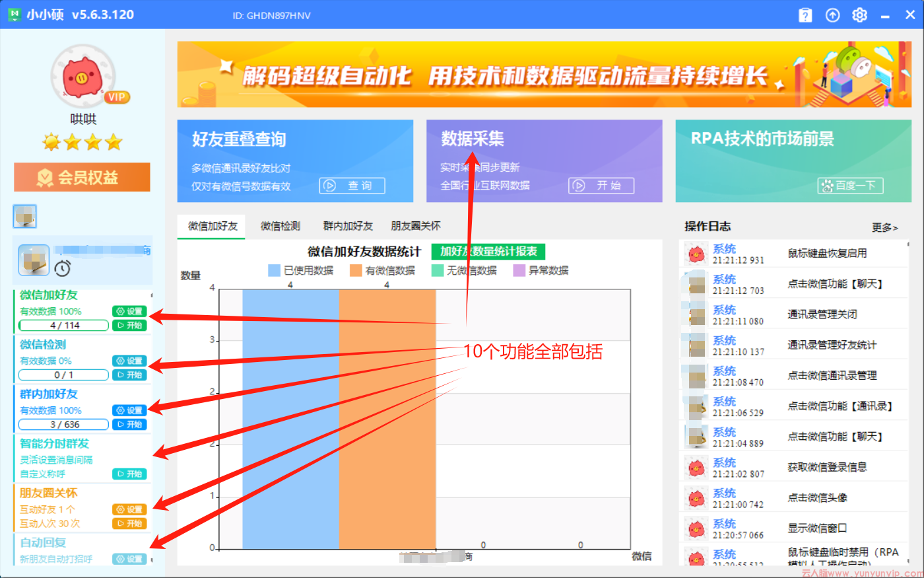Click the pig avatar in the 显示微信窗口 log row

click(696, 528)
